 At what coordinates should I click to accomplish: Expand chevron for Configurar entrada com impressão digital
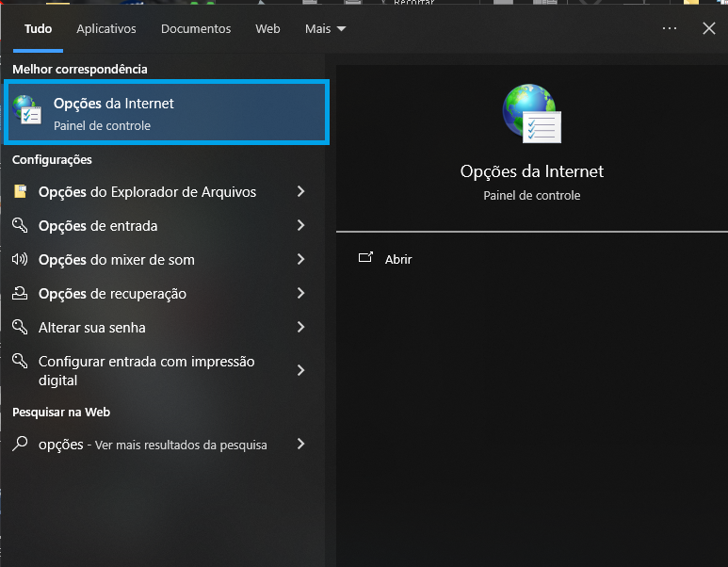[x=300, y=370]
